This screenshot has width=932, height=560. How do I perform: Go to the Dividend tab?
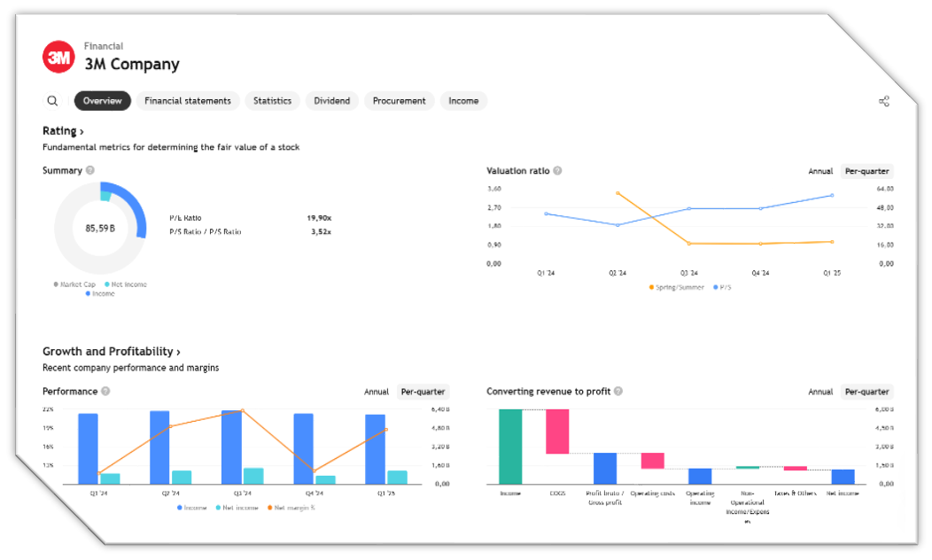331,101
